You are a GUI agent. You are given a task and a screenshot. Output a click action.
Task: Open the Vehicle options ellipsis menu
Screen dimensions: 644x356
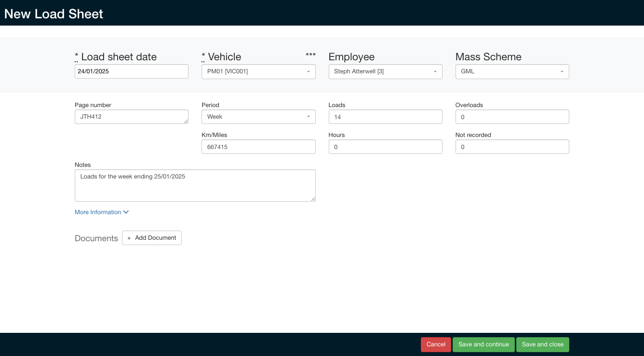[310, 54]
